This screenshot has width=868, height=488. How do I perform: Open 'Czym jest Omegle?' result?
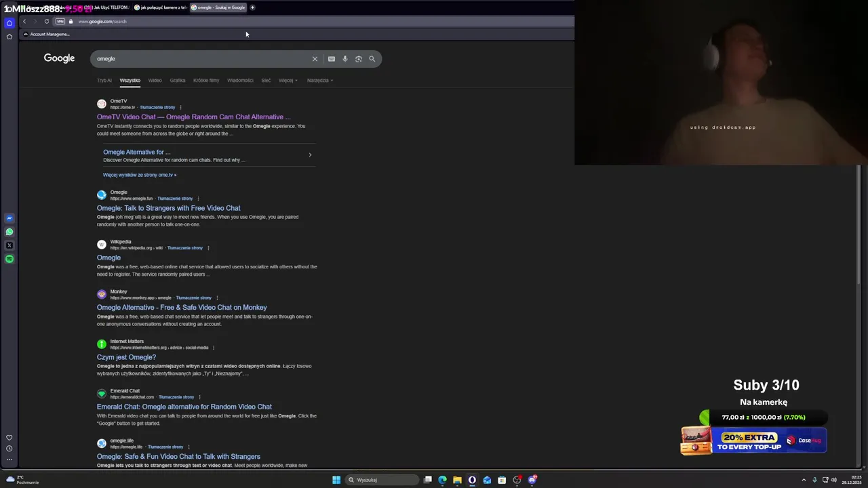[x=126, y=357]
